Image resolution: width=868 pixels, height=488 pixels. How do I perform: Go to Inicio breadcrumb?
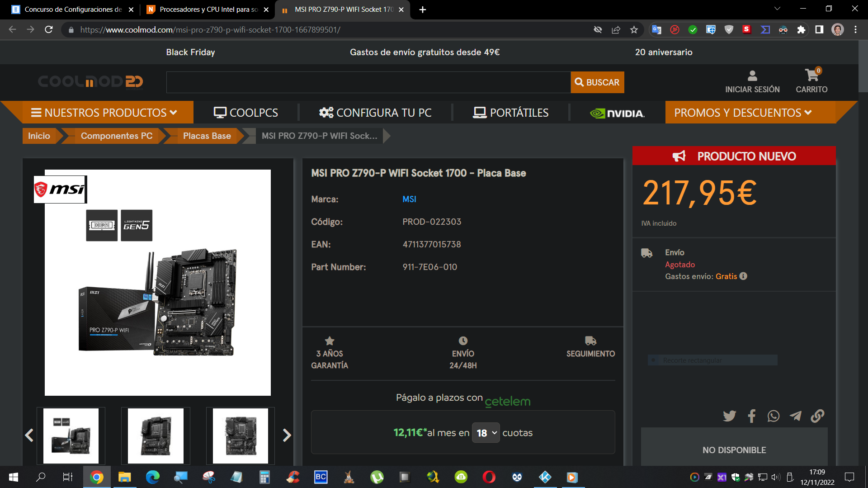(x=39, y=136)
